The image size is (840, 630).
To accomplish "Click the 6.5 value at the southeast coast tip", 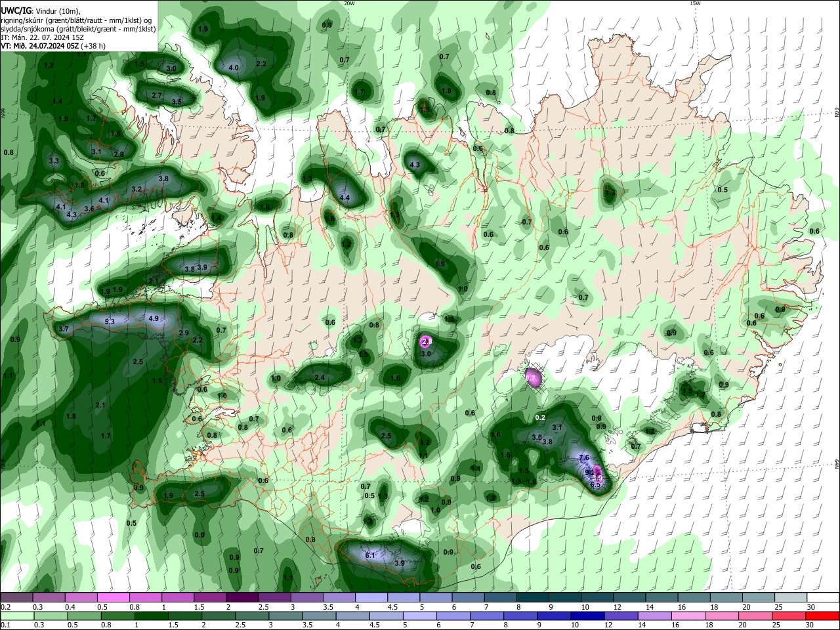I will (595, 485).
